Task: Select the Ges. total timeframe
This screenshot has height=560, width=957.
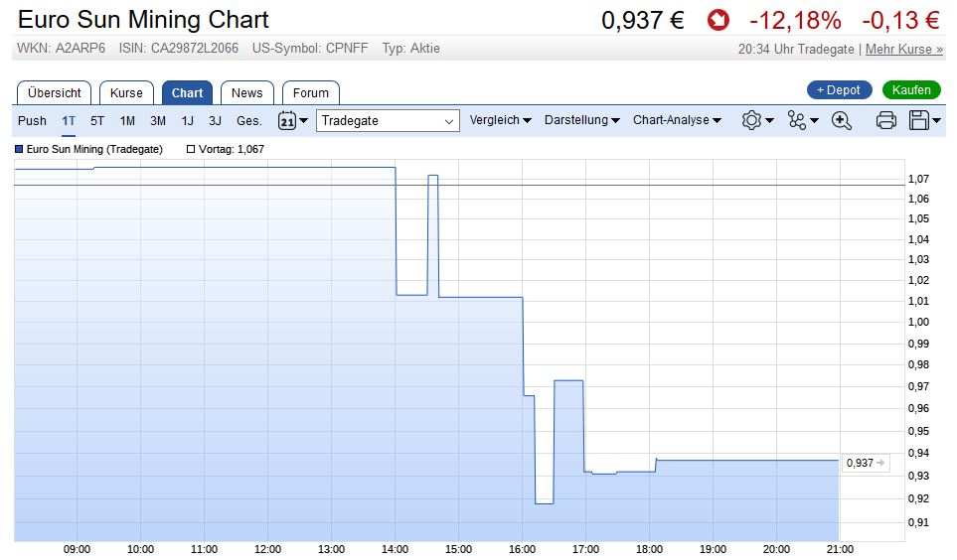Action: pos(249,121)
